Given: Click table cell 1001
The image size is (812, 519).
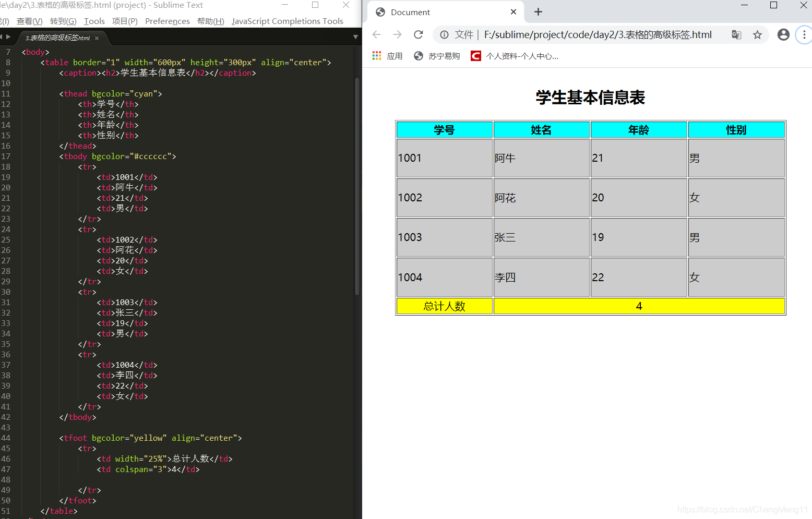Looking at the screenshot, I should coord(445,158).
